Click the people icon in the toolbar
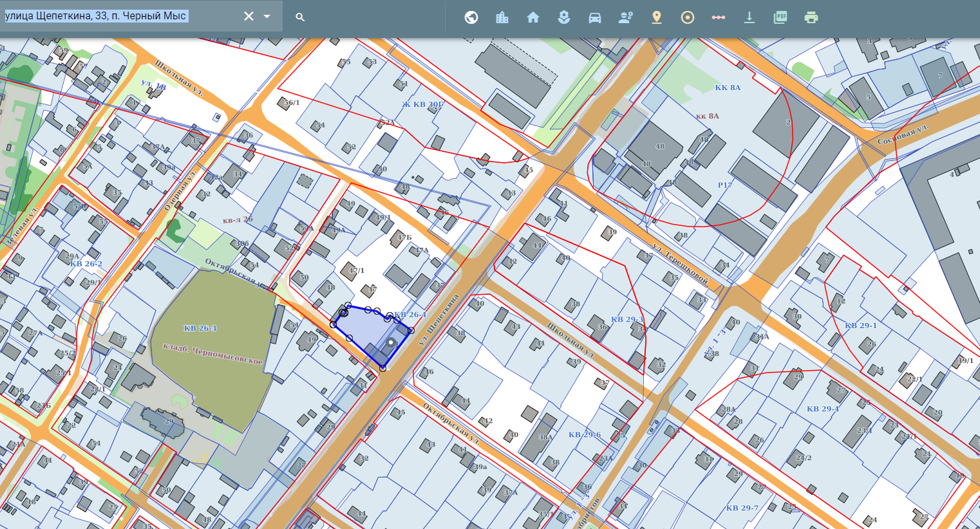This screenshot has height=529, width=980. pos(626,17)
